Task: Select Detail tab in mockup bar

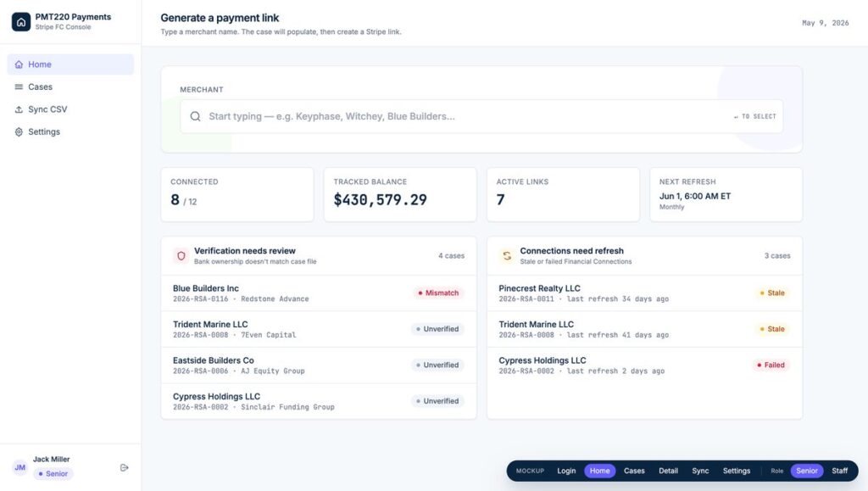Action: pyautogui.click(x=668, y=471)
